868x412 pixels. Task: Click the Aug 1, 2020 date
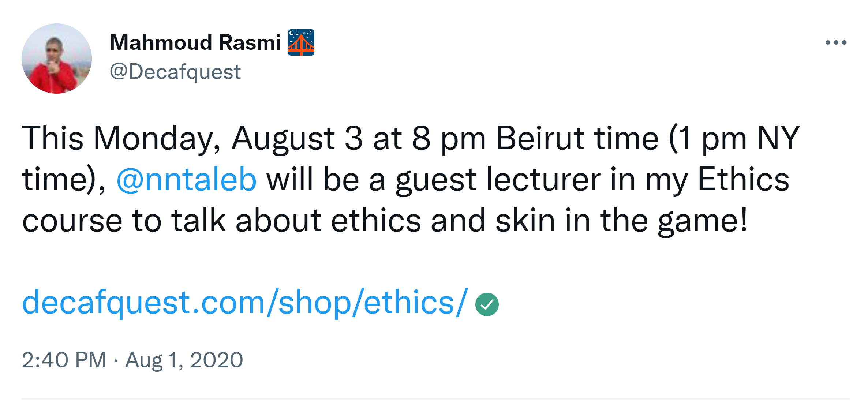point(184,360)
